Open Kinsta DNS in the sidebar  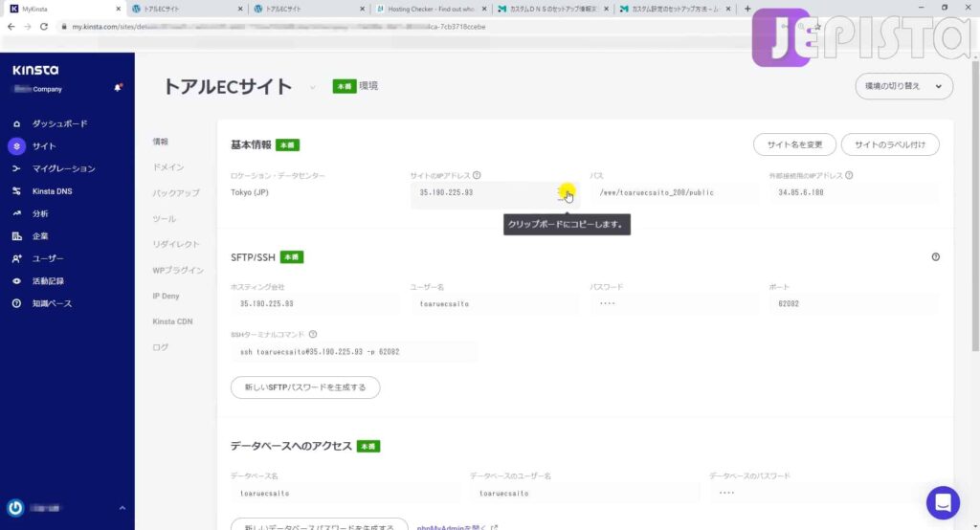52,191
